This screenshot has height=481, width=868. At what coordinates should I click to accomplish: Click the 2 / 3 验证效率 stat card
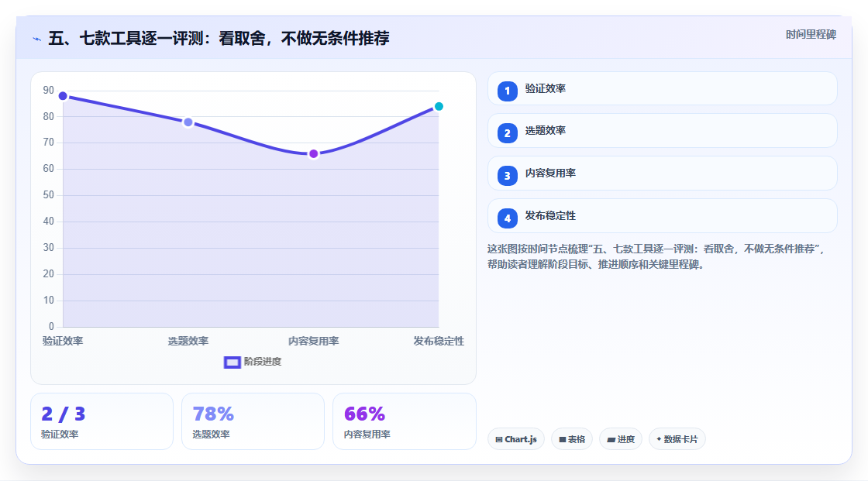102,421
